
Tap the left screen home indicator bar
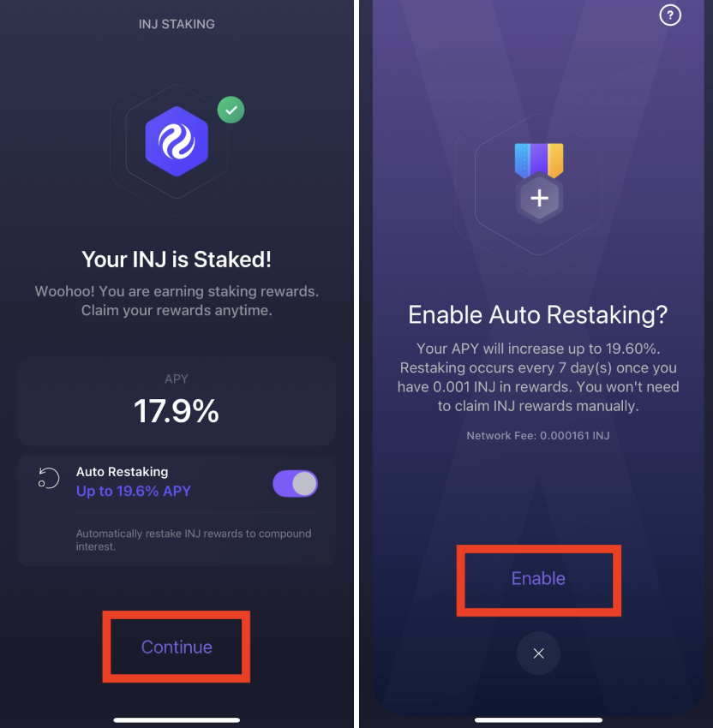click(x=177, y=720)
